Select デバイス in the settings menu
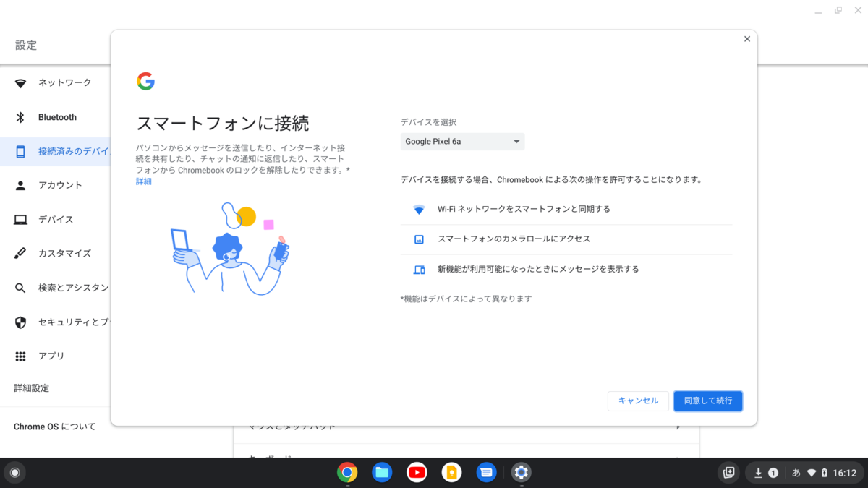 coord(56,220)
